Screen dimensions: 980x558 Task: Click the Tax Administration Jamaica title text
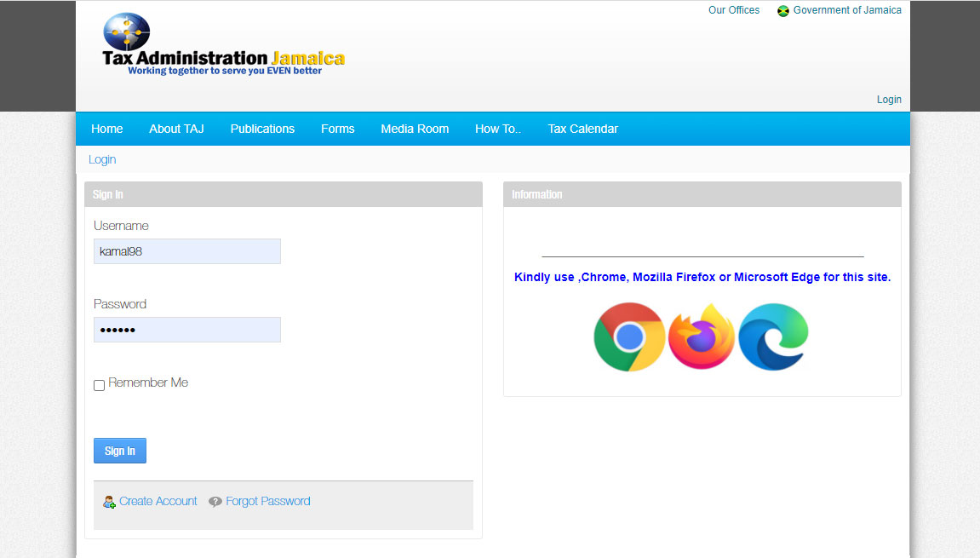click(223, 58)
